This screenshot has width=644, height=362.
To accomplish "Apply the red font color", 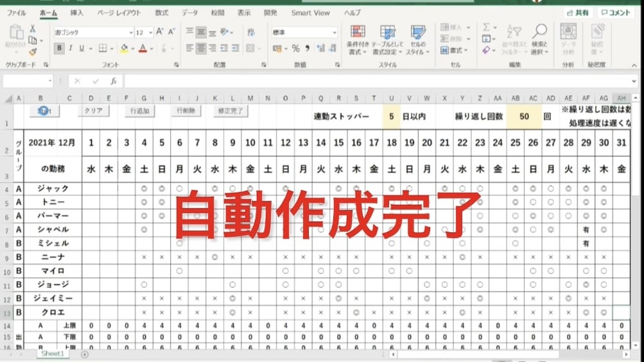I will coord(143,48).
